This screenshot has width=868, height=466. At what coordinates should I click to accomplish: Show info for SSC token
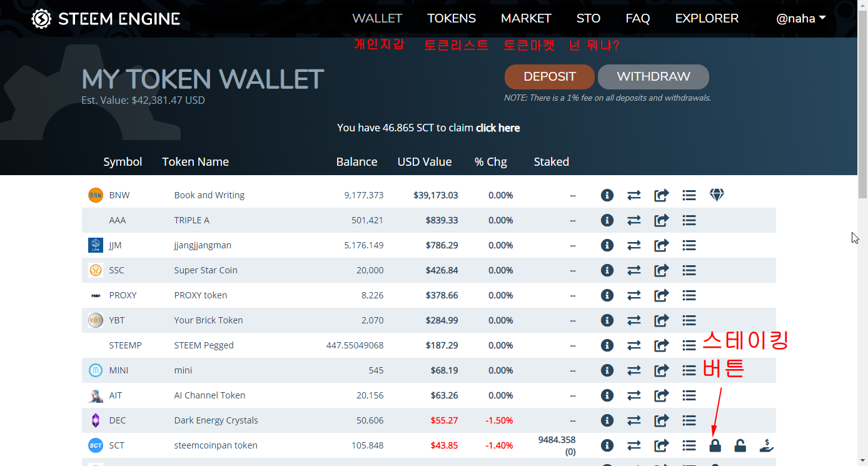pos(607,270)
